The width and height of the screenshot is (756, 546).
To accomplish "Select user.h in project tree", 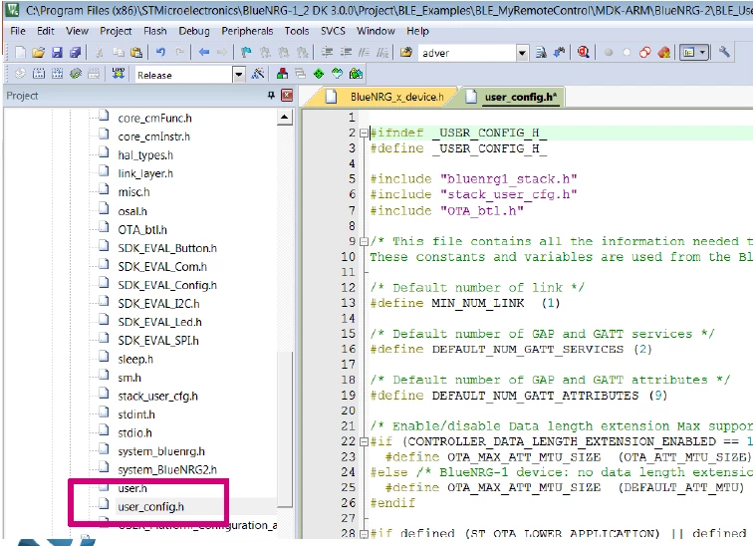I will [x=132, y=488].
